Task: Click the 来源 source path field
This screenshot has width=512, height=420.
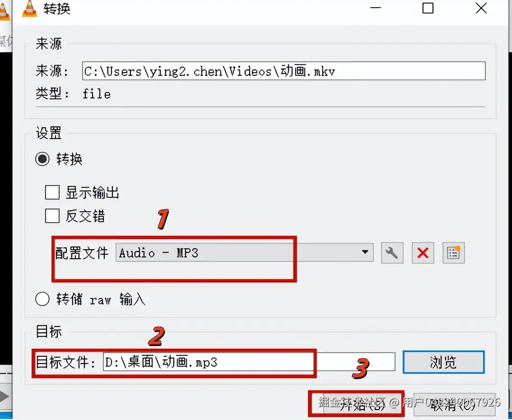Action: coord(284,70)
